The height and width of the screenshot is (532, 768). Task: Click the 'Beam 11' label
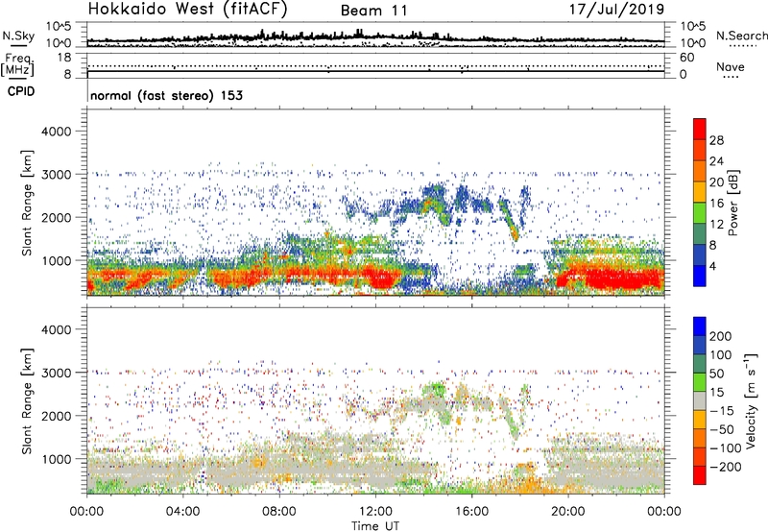pyautogui.click(x=374, y=11)
